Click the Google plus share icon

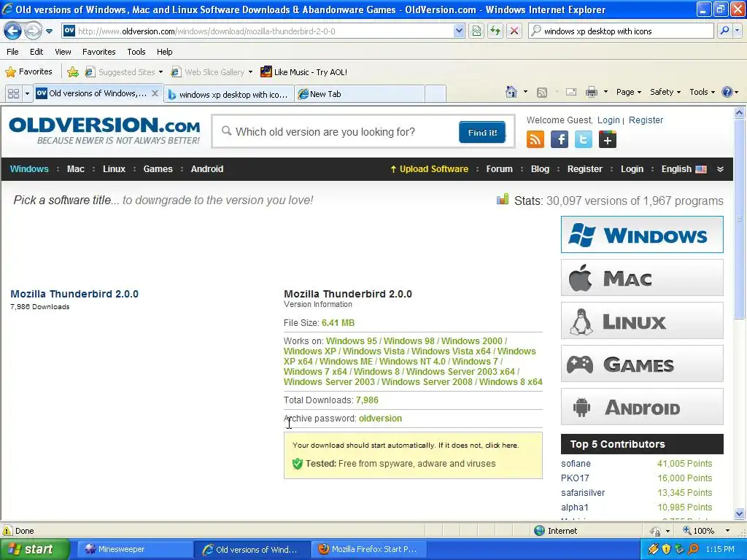[x=608, y=139]
